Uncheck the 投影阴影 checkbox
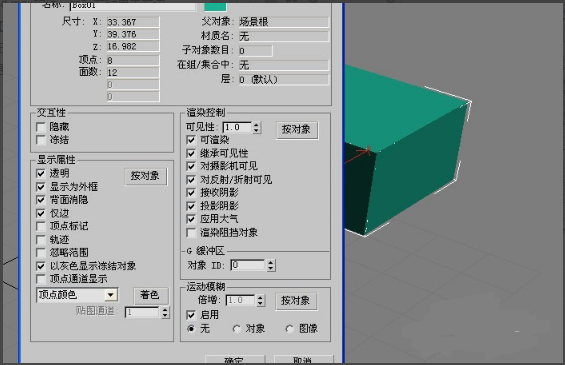The width and height of the screenshot is (565, 365). tap(191, 206)
